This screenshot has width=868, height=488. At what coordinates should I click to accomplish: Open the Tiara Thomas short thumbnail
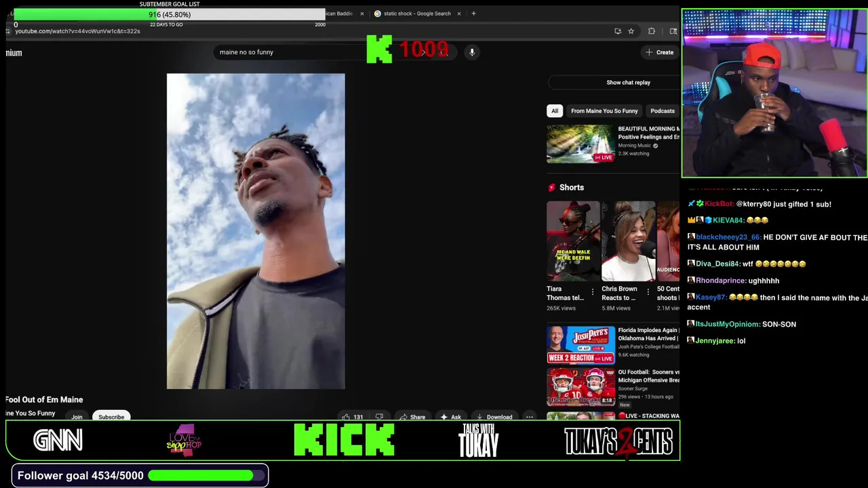point(573,241)
